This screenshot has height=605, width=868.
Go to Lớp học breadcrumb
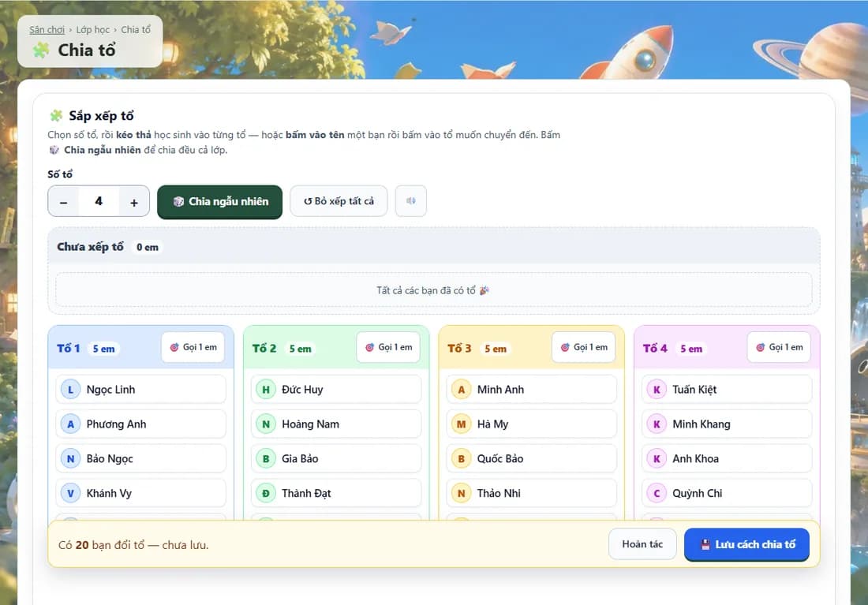(93, 30)
